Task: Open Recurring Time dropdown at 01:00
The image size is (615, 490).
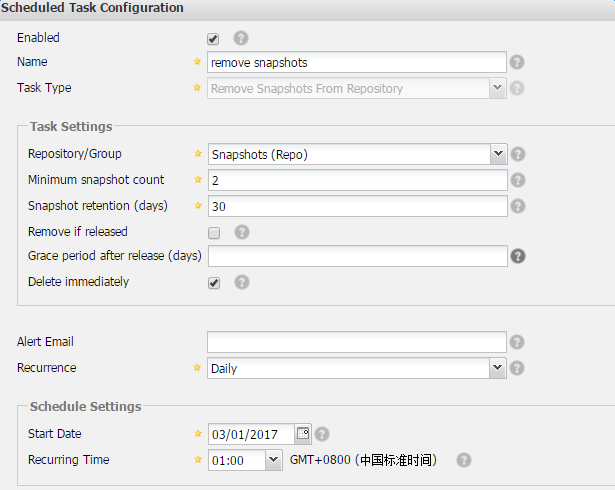Action: point(273,460)
